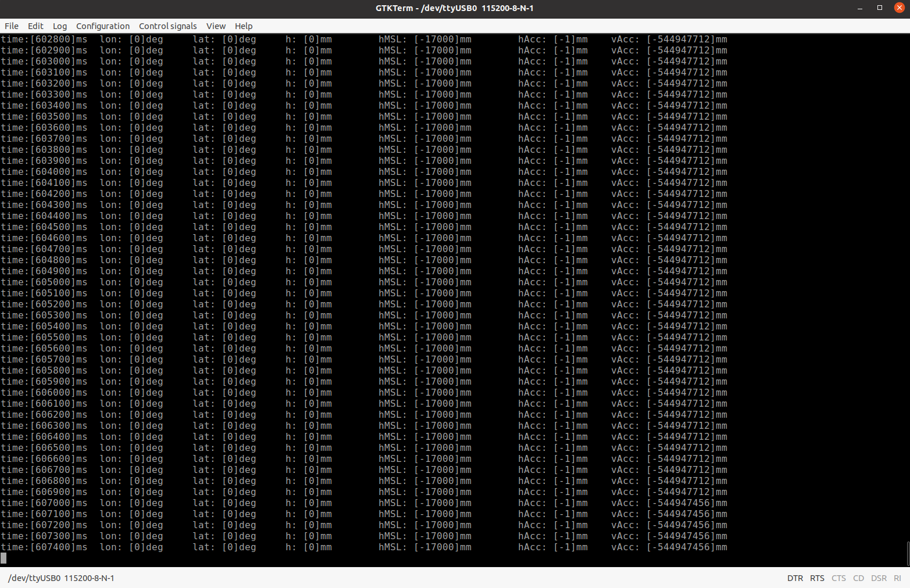Click the time:[604400]ms entry
This screenshot has height=588, width=910.
(x=44, y=216)
